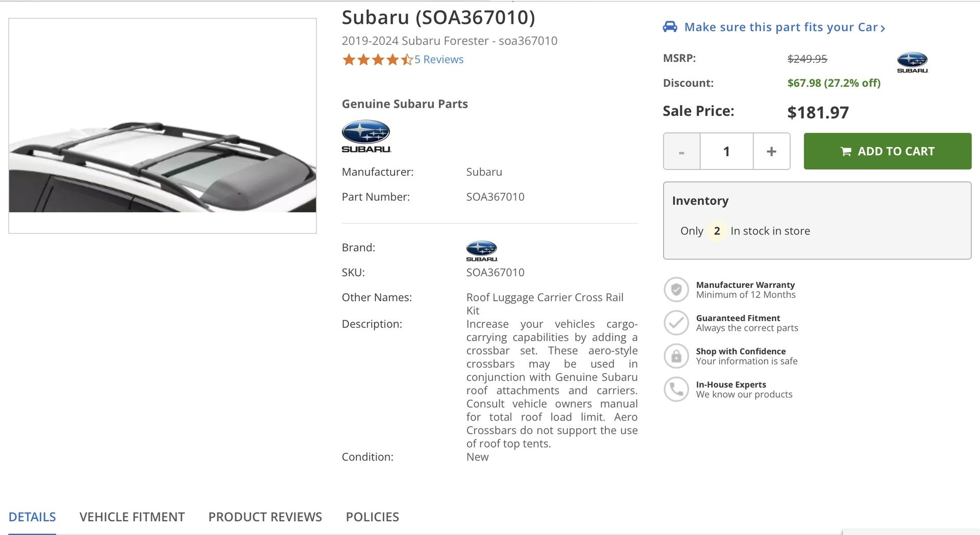980x535 pixels.
Task: Click the Subaru logo beside MSRP price
Action: click(x=912, y=62)
